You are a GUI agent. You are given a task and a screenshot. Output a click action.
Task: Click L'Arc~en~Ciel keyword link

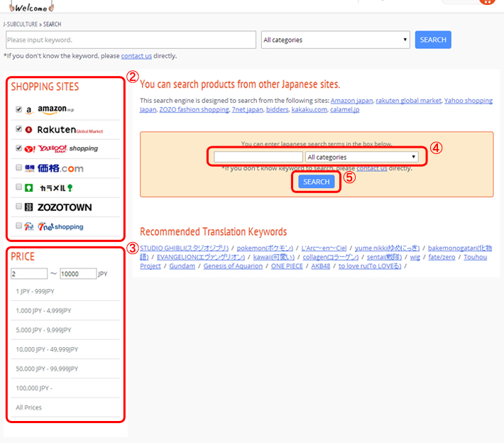click(x=324, y=248)
